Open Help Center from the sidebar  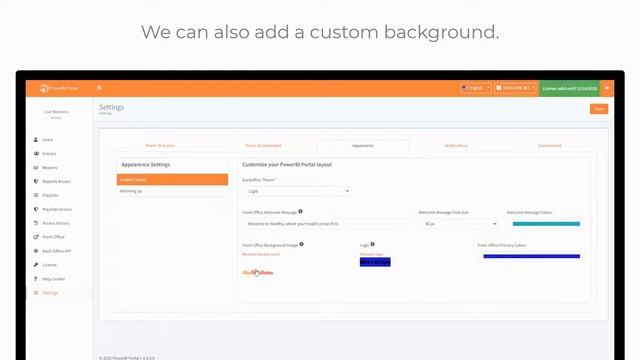click(53, 279)
